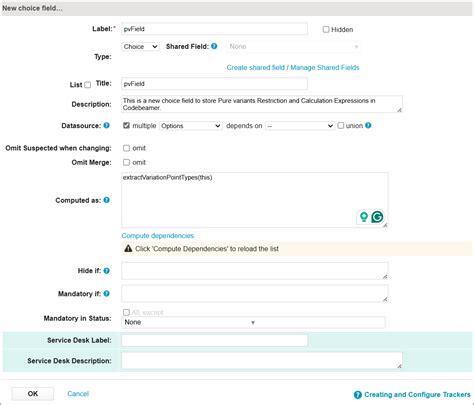Click the Hide if help icon
474x405 pixels.
[106, 271]
